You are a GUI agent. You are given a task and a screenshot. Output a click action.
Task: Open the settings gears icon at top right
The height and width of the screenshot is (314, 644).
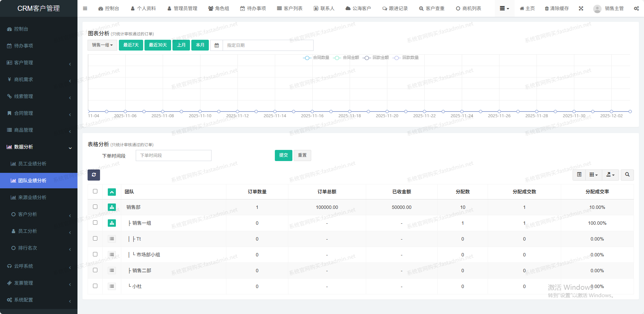pos(636,8)
